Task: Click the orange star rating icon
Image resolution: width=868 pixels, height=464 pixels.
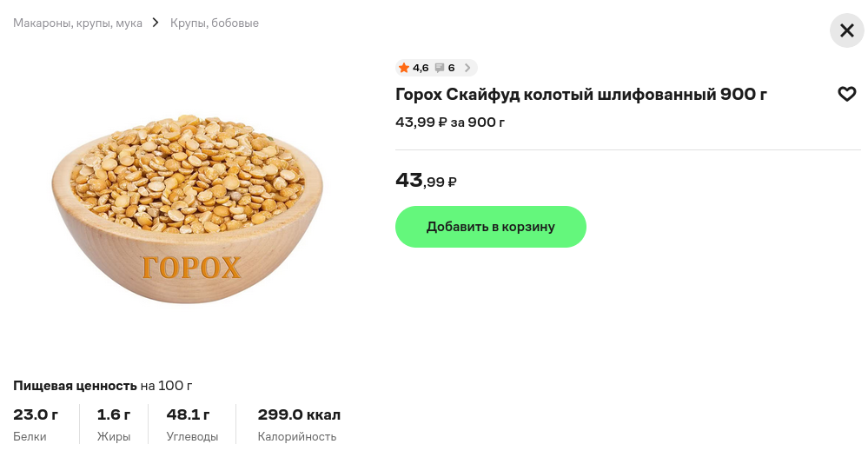Action: coord(404,68)
